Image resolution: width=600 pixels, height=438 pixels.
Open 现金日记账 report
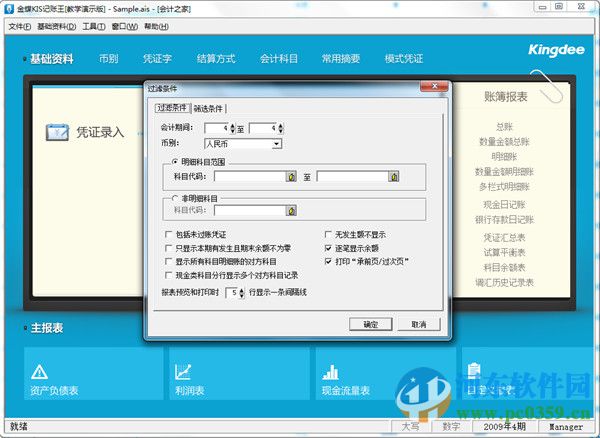coord(504,205)
